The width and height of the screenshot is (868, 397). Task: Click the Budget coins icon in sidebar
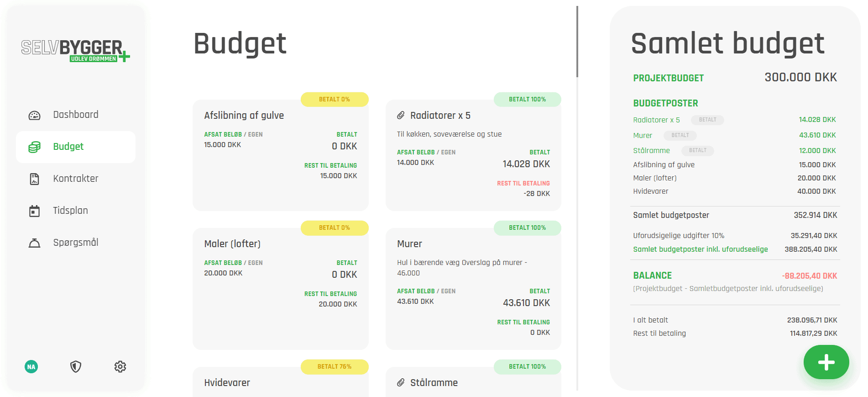click(34, 147)
